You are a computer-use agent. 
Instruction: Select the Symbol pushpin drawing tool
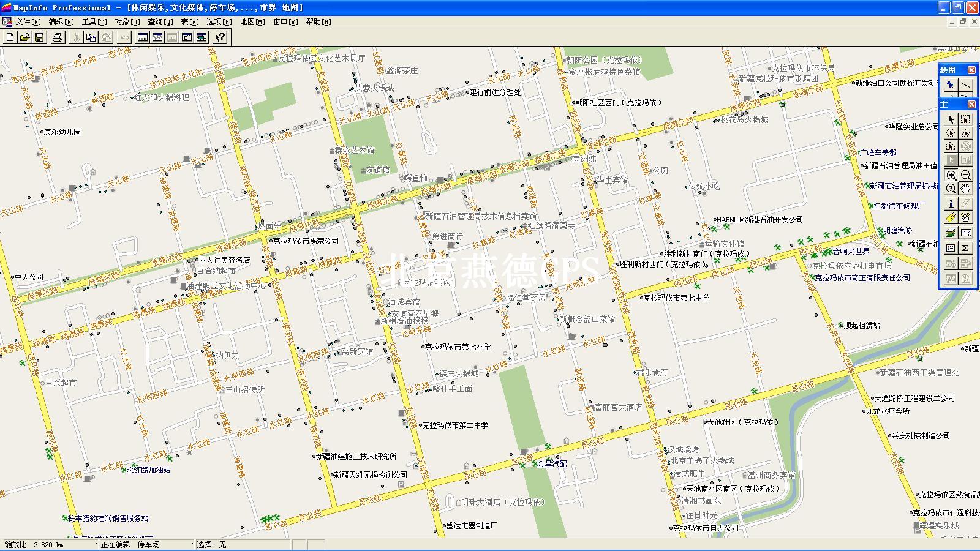point(951,85)
